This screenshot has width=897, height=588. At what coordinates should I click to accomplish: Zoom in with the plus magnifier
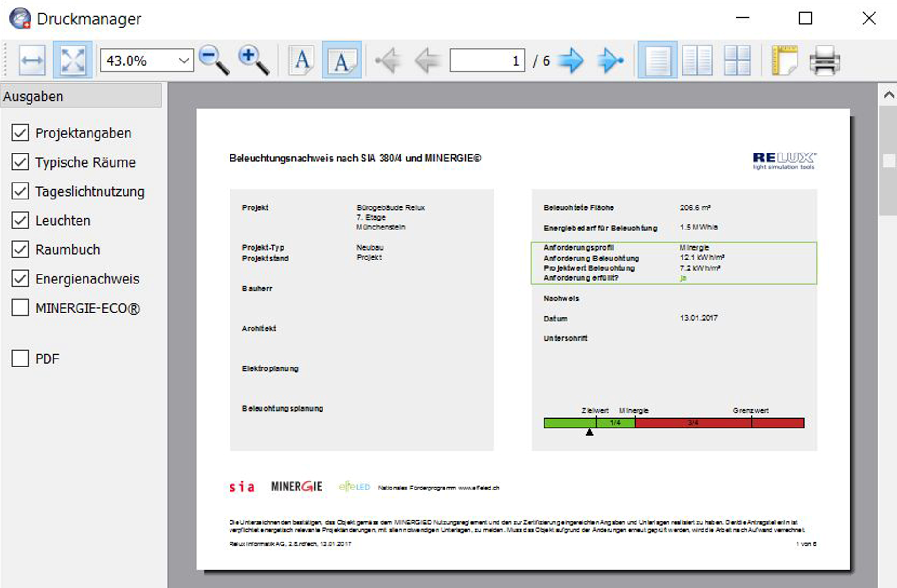[254, 61]
